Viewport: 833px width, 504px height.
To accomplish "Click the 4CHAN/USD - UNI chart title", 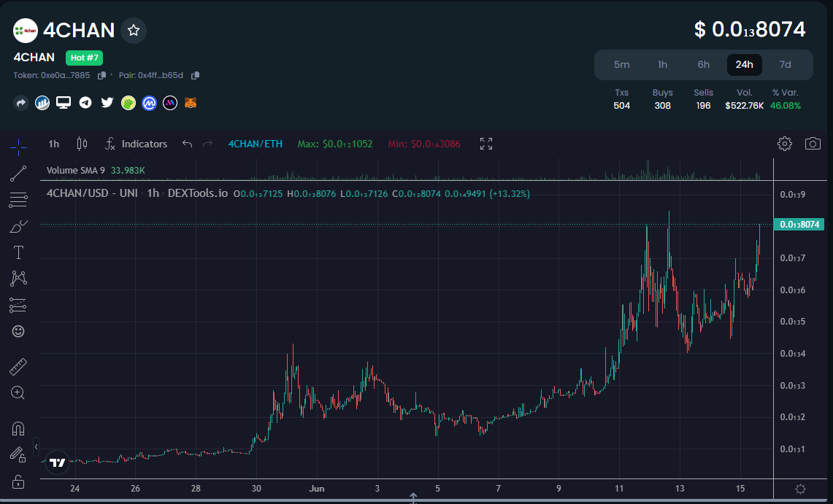I will click(x=137, y=193).
